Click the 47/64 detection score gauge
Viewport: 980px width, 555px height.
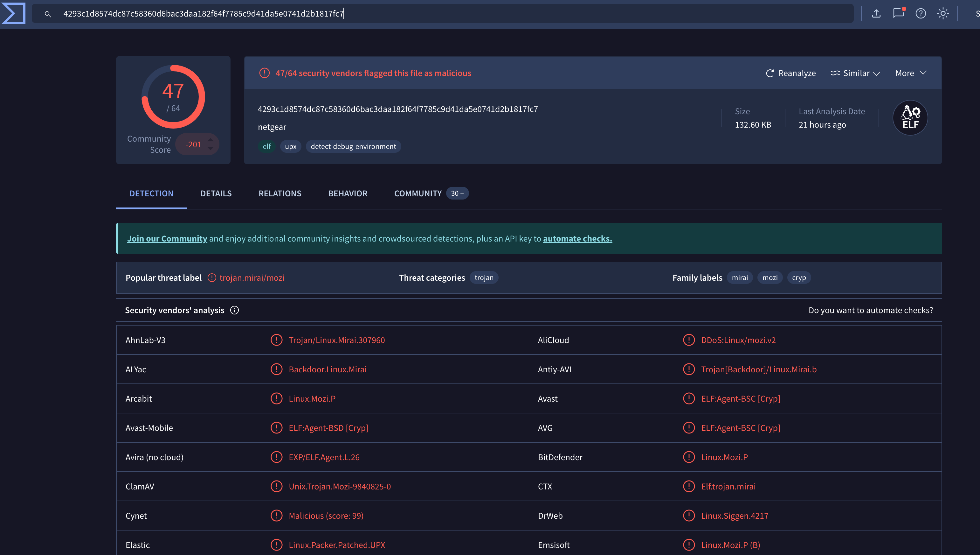tap(173, 97)
